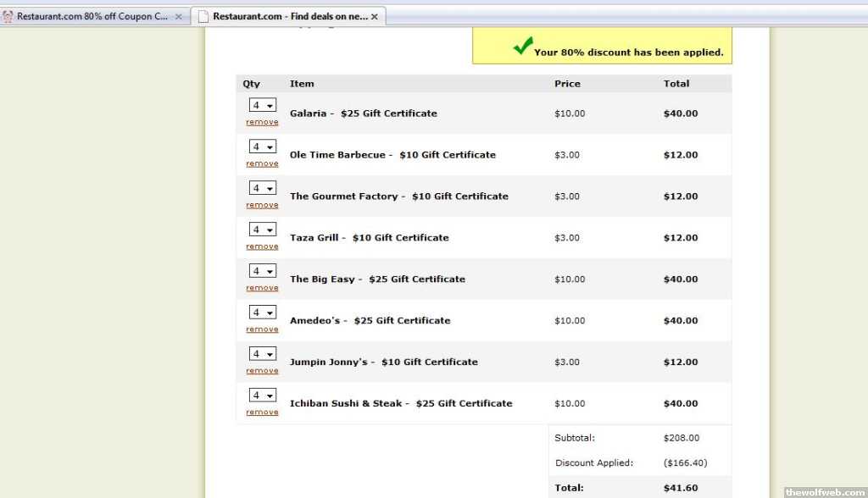868x498 pixels.
Task: Remove Galaria gift certificate from cart
Action: click(x=262, y=122)
